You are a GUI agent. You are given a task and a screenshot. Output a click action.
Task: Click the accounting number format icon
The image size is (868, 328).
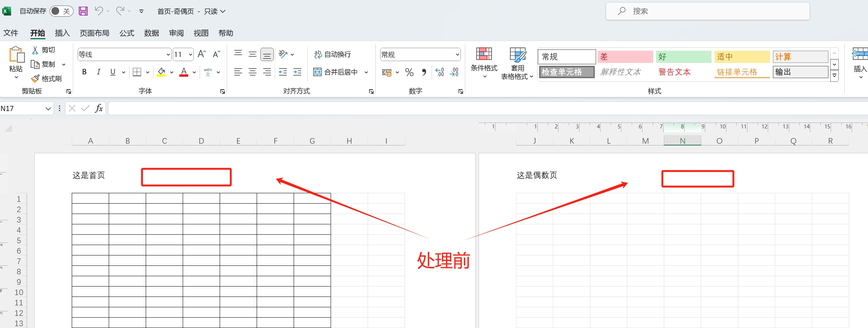pyautogui.click(x=387, y=72)
